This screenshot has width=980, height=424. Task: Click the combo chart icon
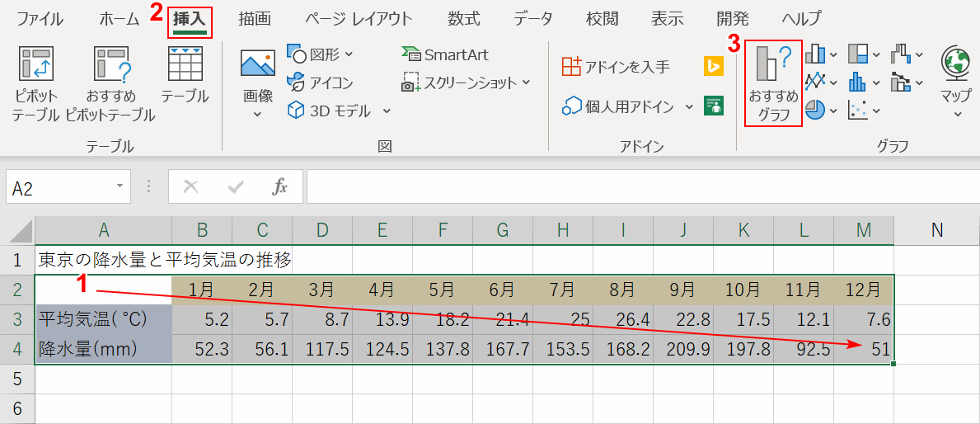point(900,82)
